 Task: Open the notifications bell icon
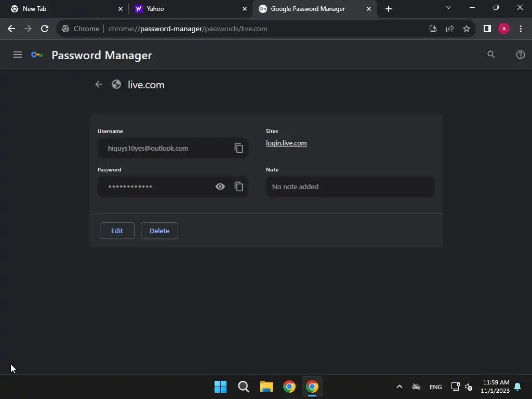[518, 387]
